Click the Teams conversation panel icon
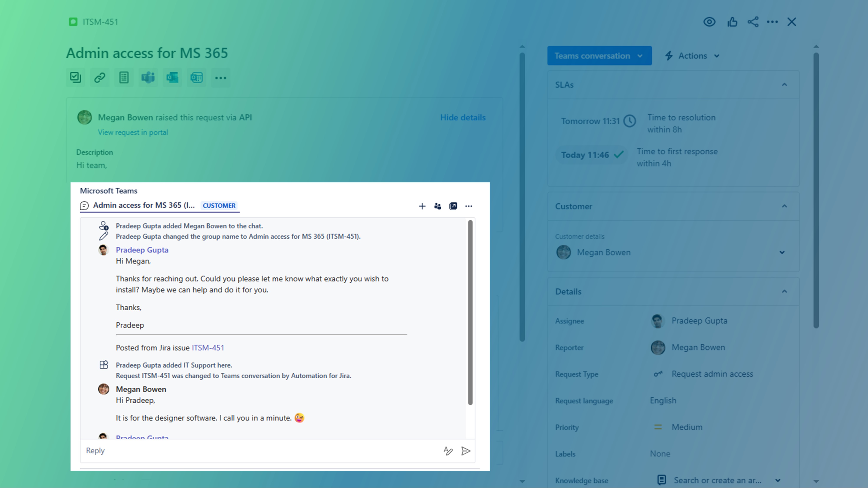This screenshot has width=868, height=488. tap(147, 77)
